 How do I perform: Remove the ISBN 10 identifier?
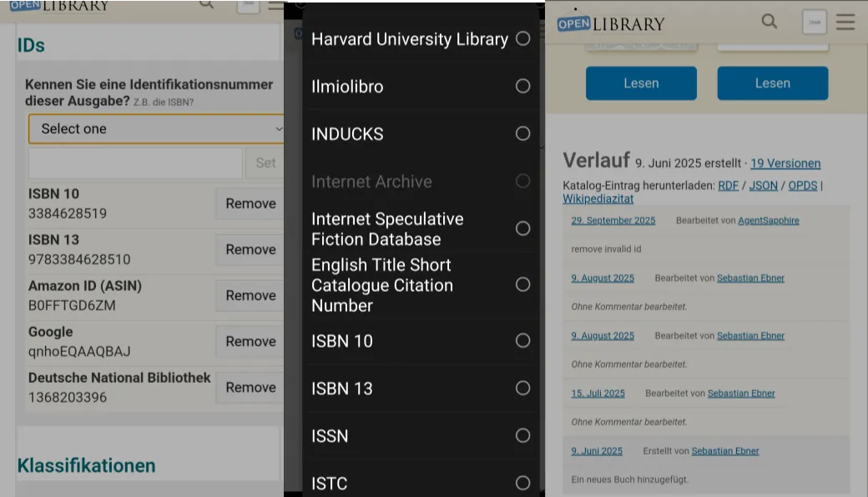click(x=250, y=203)
